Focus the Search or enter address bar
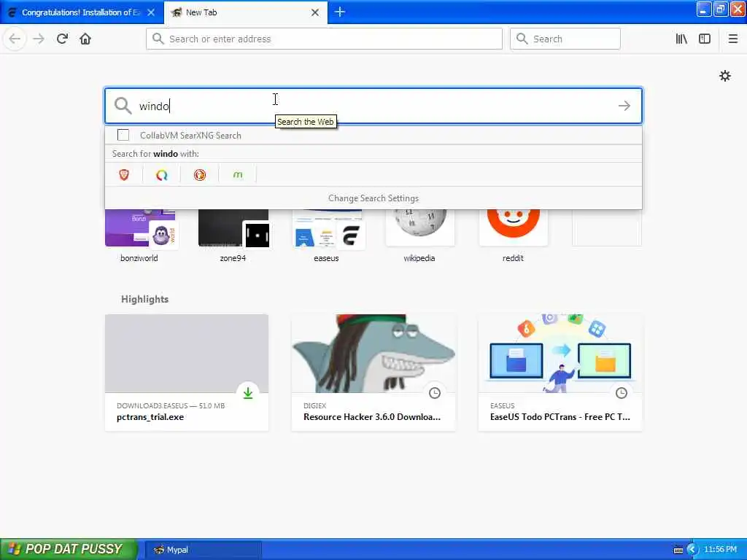 click(324, 39)
